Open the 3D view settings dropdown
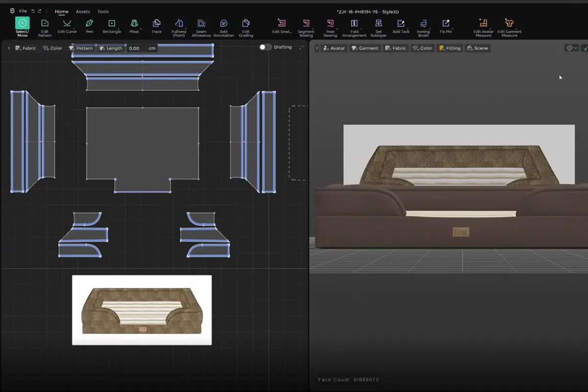 pos(572,48)
